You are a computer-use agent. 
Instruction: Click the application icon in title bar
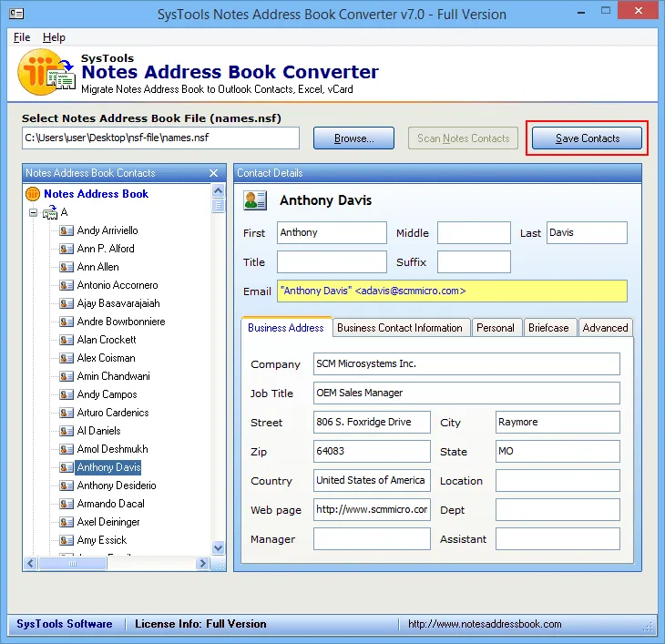(16, 14)
